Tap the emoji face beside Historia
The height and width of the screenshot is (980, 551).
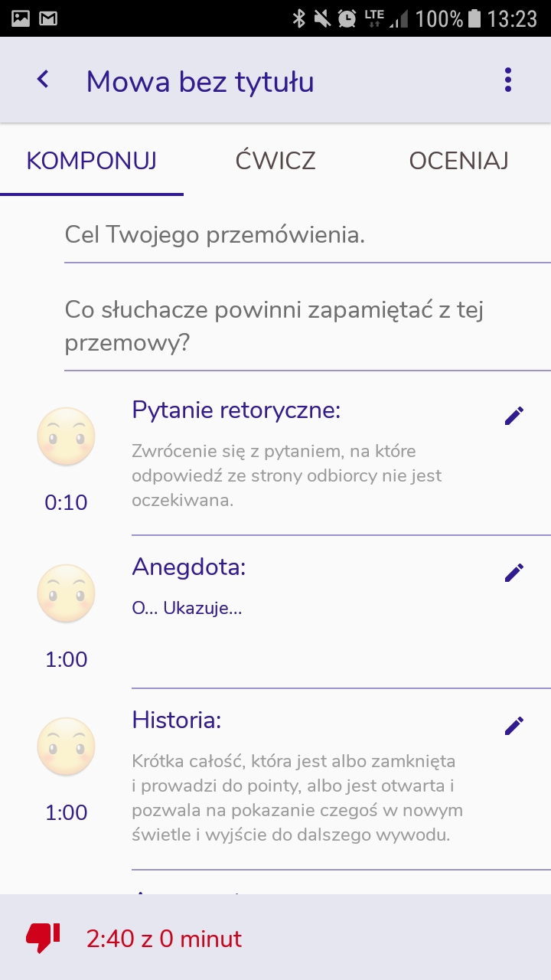tap(67, 746)
